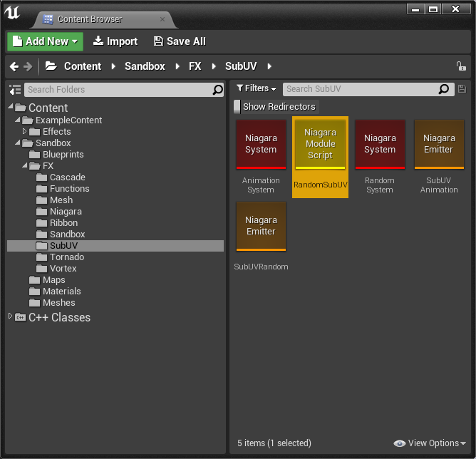
Task: Toggle the Show Redirectors filter
Action: [x=276, y=107]
